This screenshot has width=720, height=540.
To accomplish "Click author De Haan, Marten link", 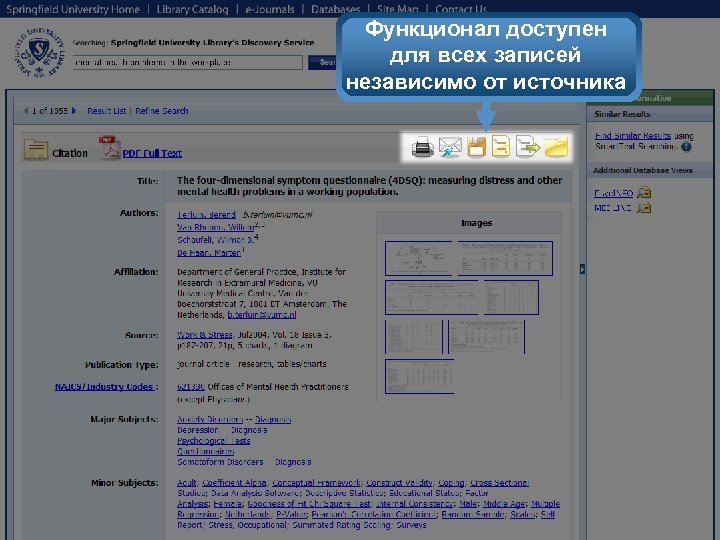I will (x=209, y=253).
